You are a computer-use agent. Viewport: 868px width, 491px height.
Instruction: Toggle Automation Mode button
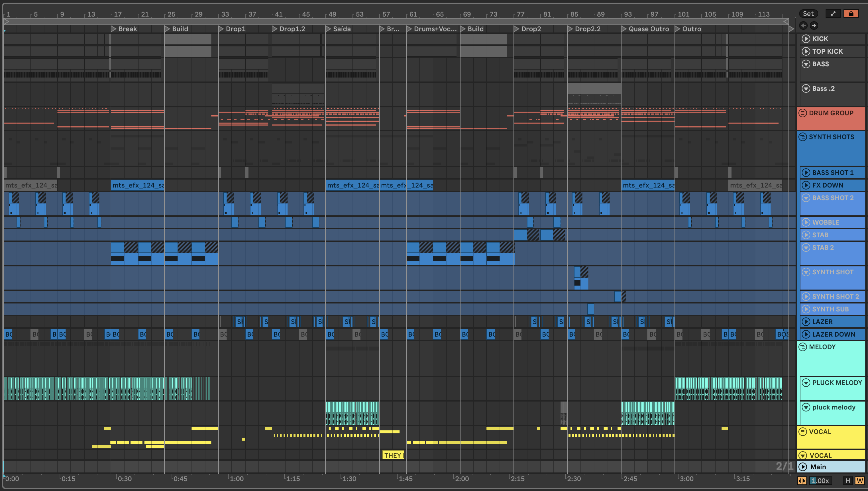click(833, 14)
